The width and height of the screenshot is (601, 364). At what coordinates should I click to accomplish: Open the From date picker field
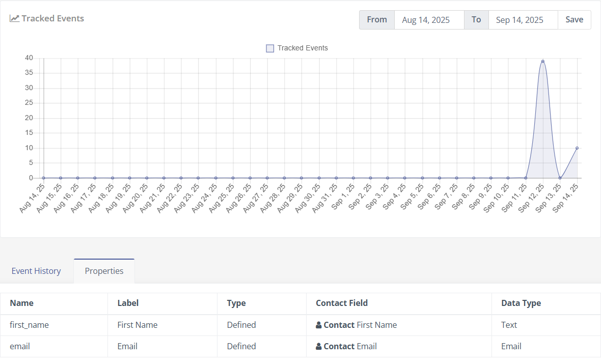click(x=429, y=20)
